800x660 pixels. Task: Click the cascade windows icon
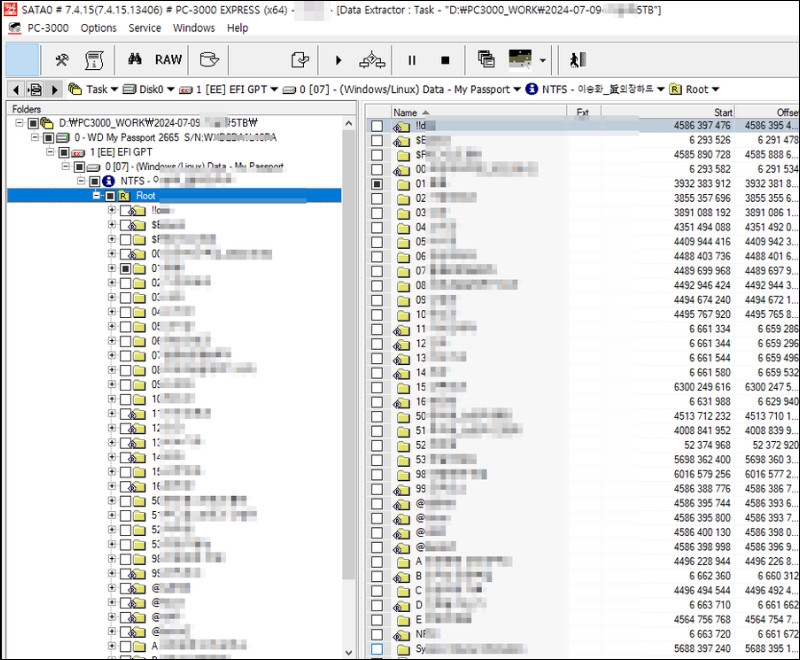pyautogui.click(x=486, y=60)
